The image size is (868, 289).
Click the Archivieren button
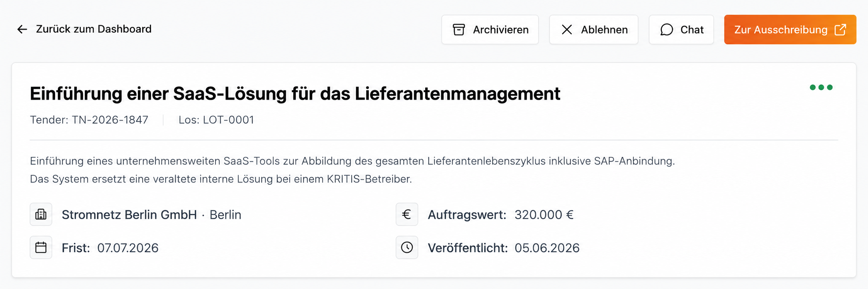490,30
